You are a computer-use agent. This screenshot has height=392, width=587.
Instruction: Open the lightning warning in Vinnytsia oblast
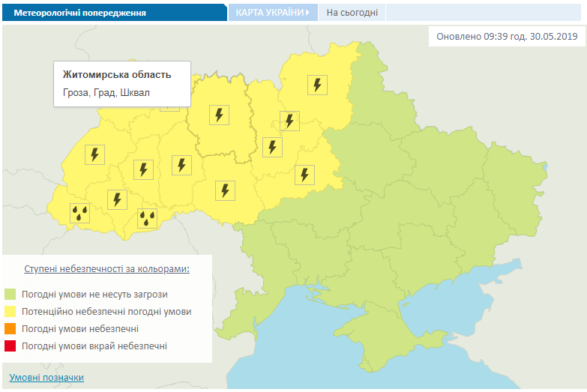click(226, 190)
